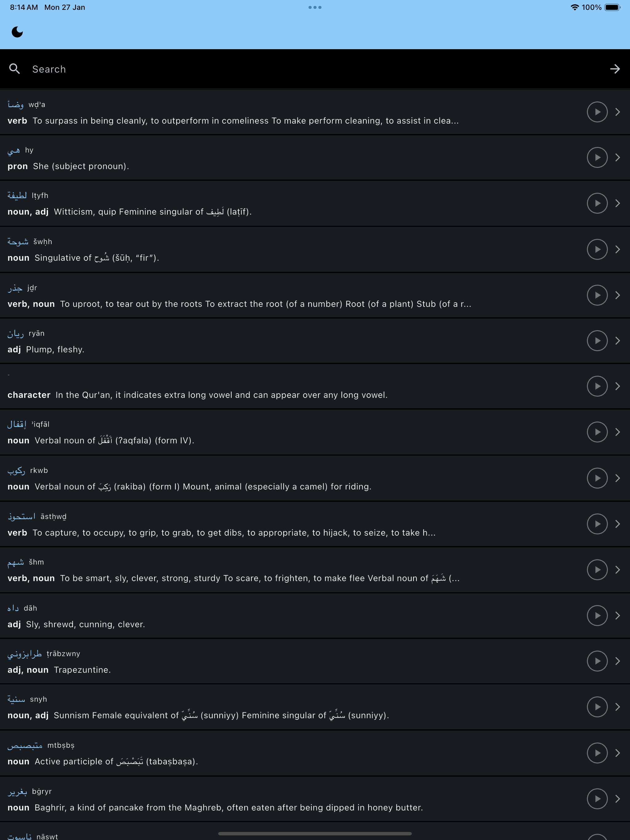
Task: Play audio for the dāh entry
Action: [597, 616]
